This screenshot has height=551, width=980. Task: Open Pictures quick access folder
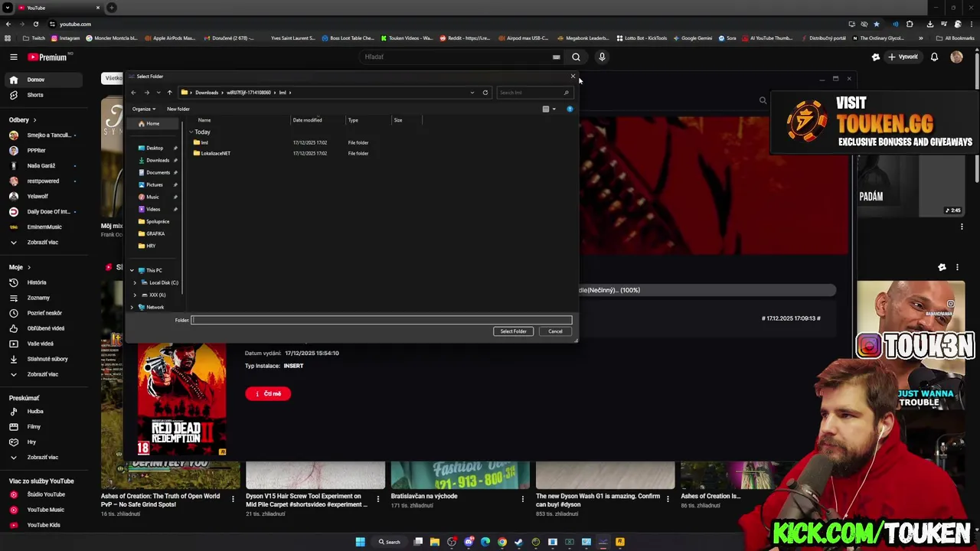click(x=155, y=184)
